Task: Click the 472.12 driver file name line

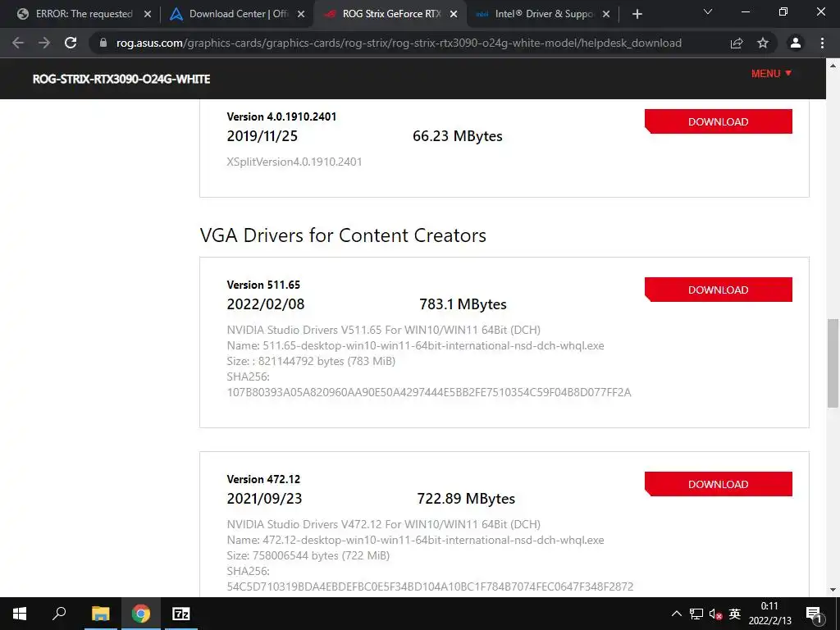Action: tap(415, 540)
